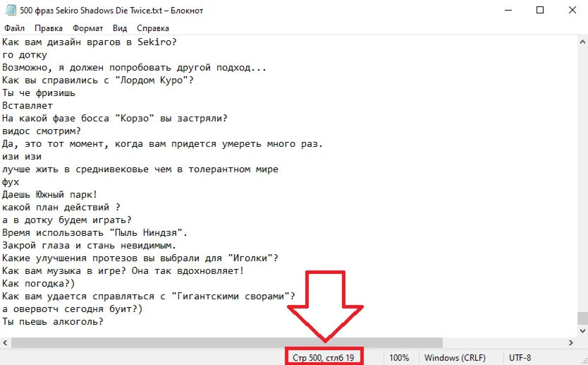Click the line 'видос смотрим?'

(42, 131)
